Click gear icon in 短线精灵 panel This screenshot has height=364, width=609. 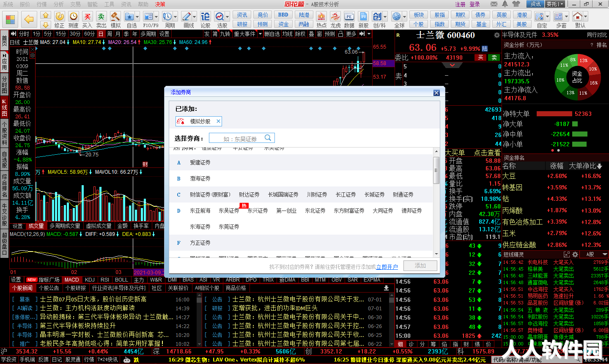pos(575,255)
